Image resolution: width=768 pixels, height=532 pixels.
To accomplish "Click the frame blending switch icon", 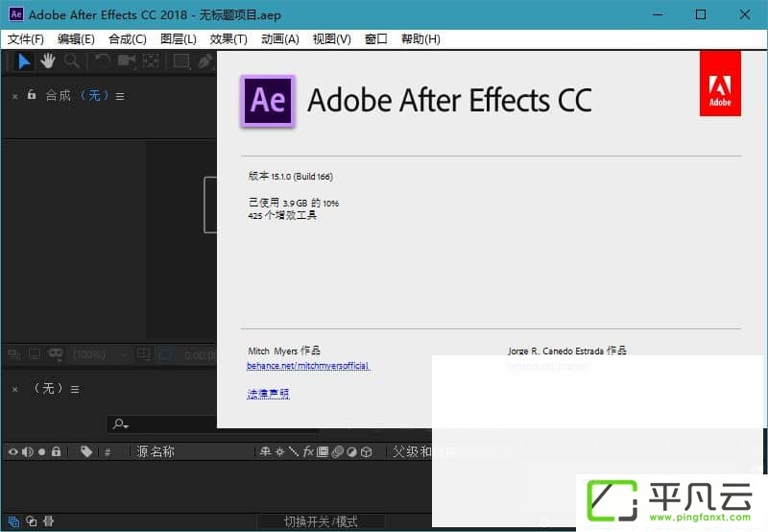I will (323, 451).
